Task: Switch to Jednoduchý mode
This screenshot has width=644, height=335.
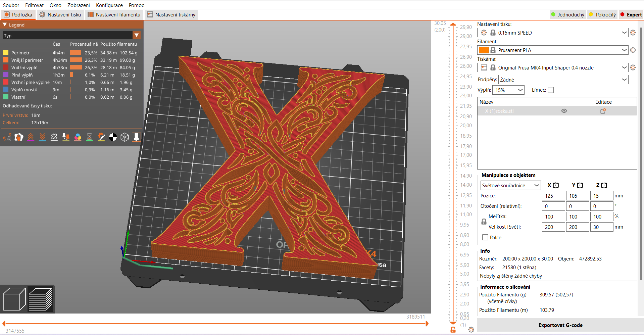Action: point(567,14)
